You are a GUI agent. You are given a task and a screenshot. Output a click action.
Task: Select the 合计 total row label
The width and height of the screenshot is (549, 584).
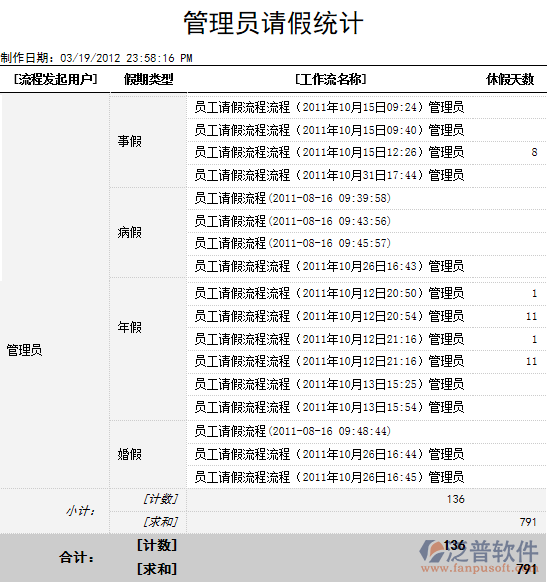(x=77, y=558)
